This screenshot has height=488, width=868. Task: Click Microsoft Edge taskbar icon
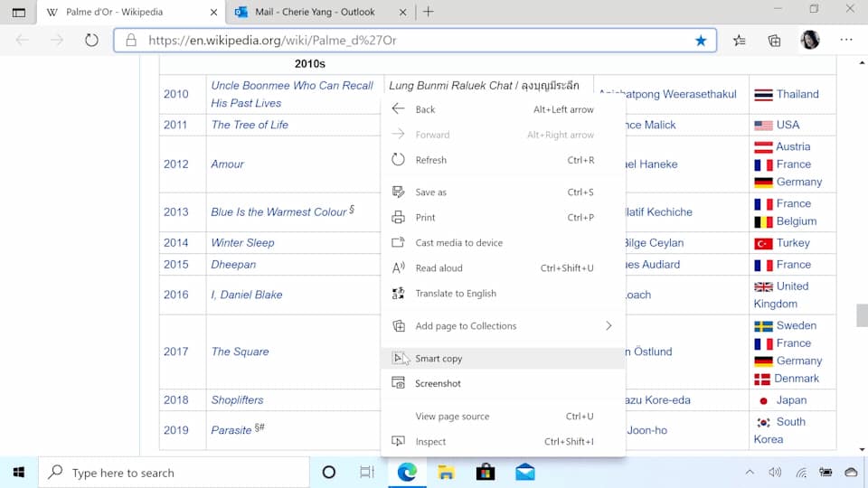tap(407, 473)
